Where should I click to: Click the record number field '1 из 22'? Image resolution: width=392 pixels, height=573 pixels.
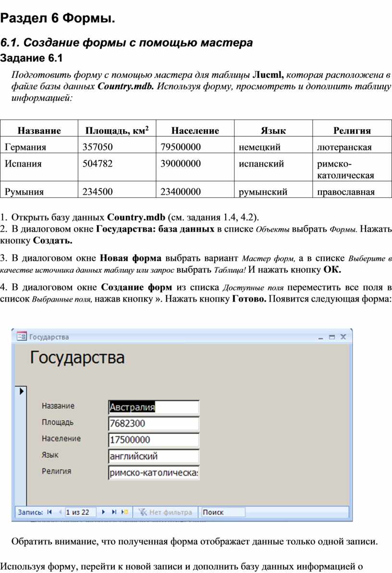coord(80,512)
